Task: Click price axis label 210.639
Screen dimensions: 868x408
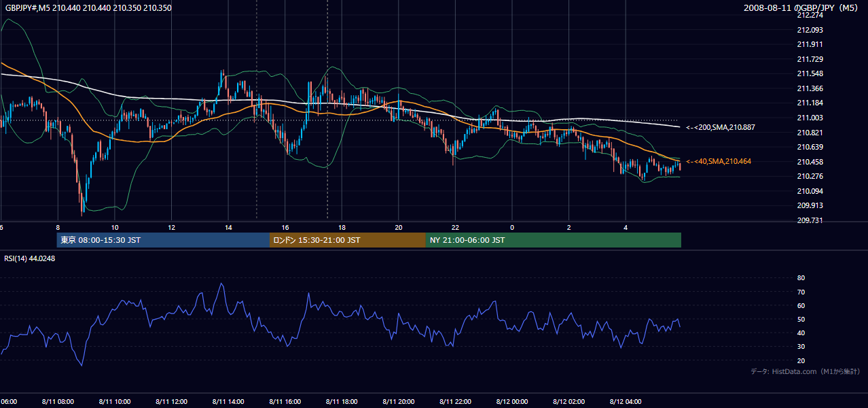Action: (810, 147)
